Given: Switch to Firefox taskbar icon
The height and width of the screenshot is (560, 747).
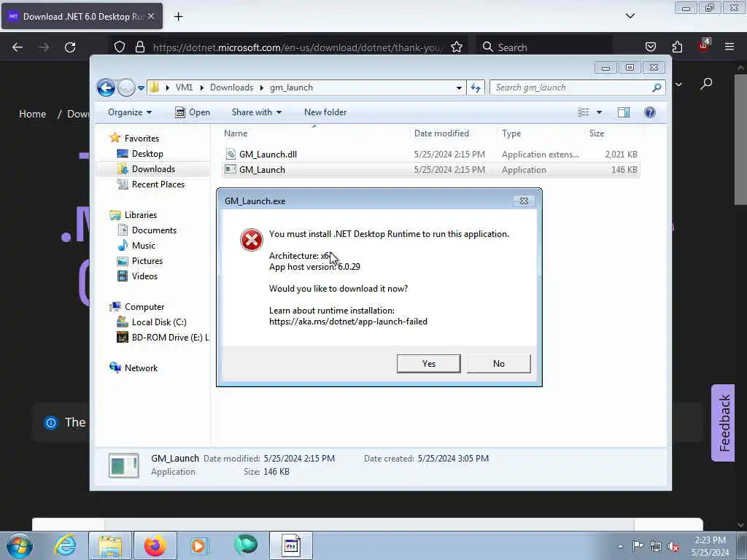Looking at the screenshot, I should click(x=155, y=545).
